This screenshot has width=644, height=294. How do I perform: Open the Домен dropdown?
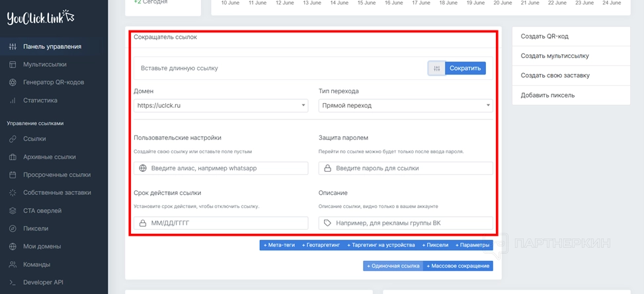[x=221, y=105]
